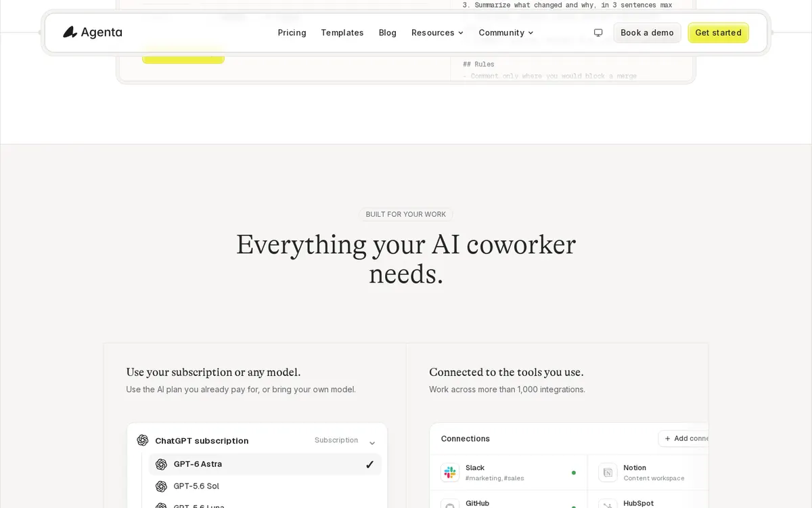Click the yellow Get started button
The height and width of the screenshot is (508, 812).
(718, 33)
